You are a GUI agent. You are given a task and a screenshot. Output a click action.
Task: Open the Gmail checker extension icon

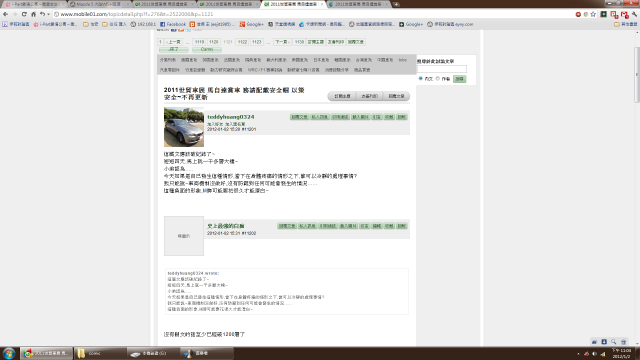point(624,15)
